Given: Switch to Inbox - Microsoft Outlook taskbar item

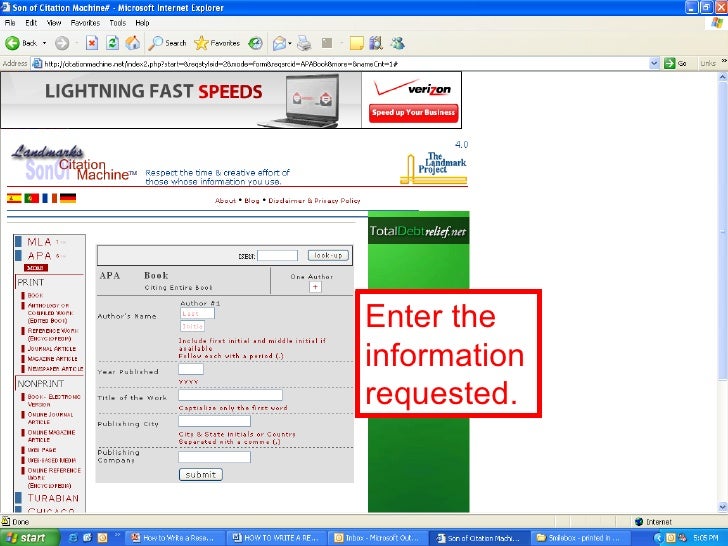Looking at the screenshot, I should 377,538.
